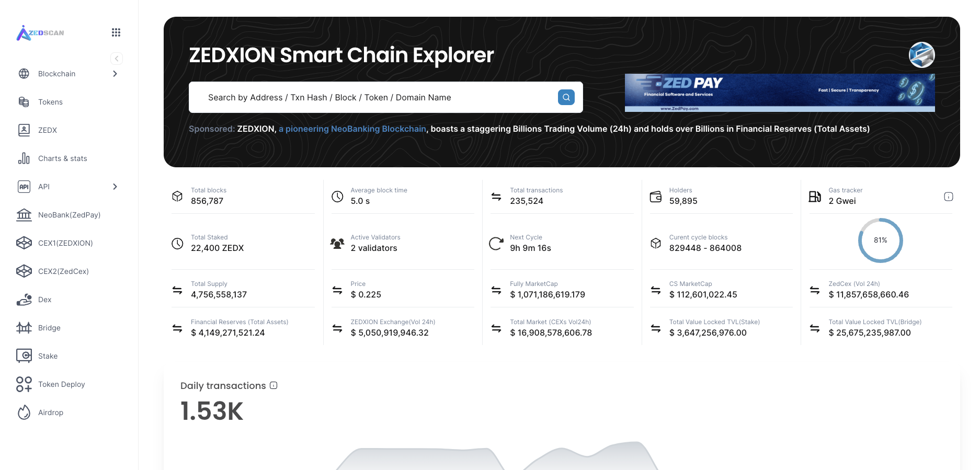Click the Total blocks value 856,787
Screen dimensions: 980x470
[x=207, y=201]
